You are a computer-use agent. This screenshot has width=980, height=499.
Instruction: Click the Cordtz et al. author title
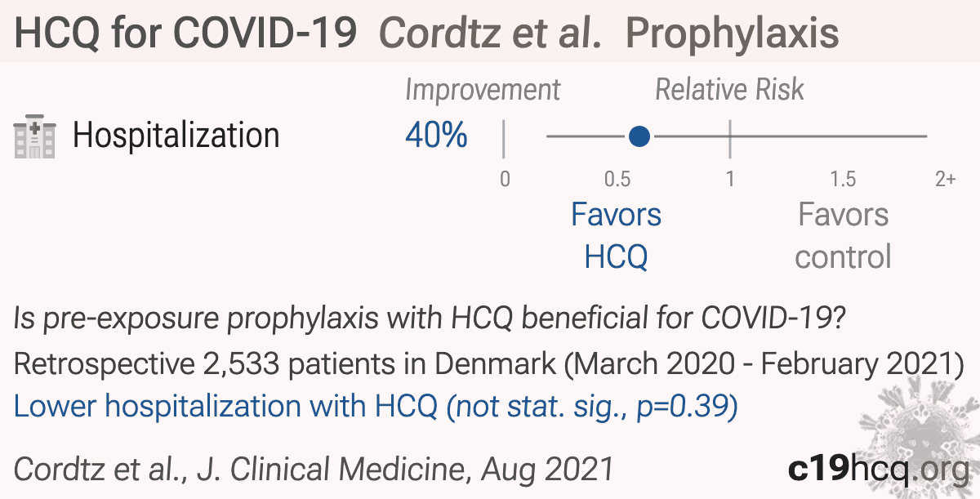pos(492,33)
